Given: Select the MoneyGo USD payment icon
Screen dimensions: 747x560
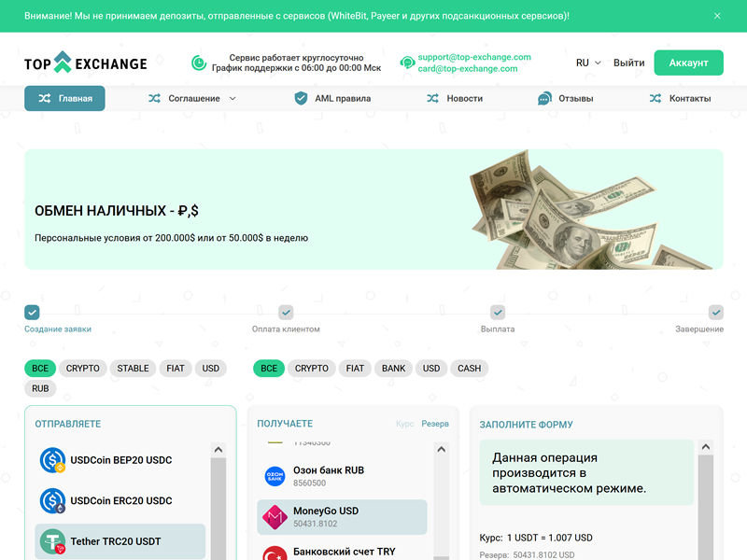Looking at the screenshot, I should pyautogui.click(x=275, y=517).
